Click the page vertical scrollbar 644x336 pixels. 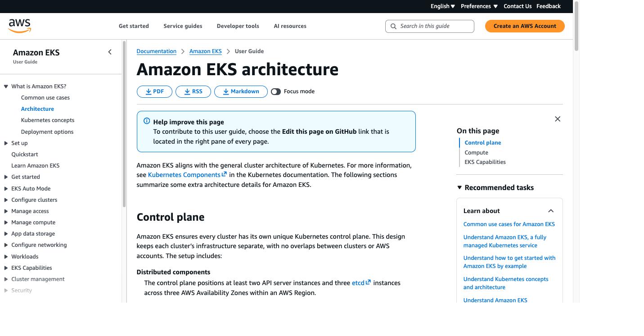point(576,27)
